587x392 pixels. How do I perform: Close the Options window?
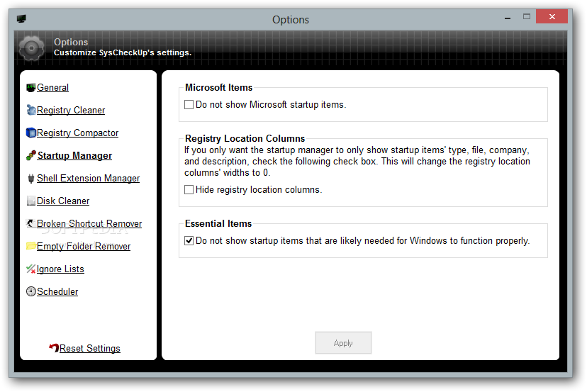(x=552, y=16)
